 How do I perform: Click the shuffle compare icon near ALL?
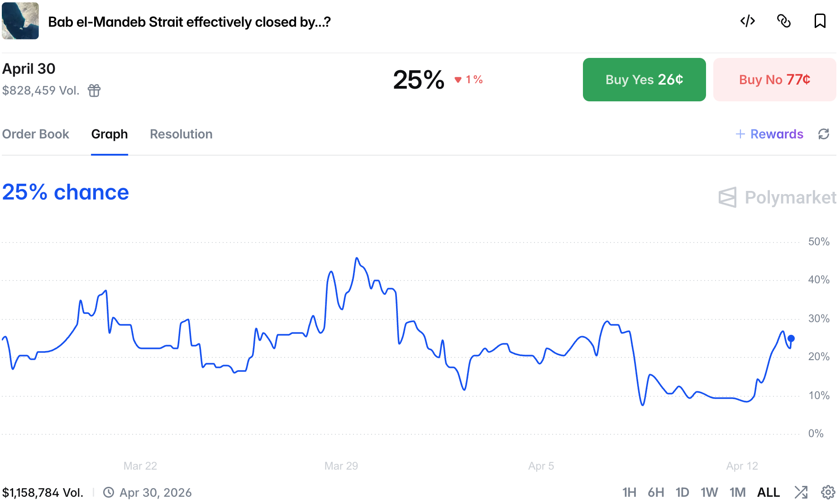[801, 492]
